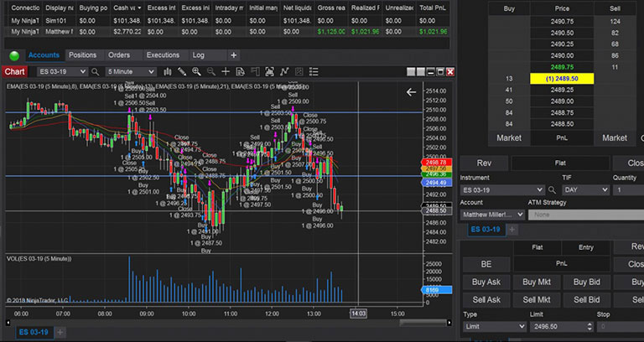644x342 pixels.
Task: Click the yellow (1) 2489.50 ladder price cell
Action: [x=562, y=79]
